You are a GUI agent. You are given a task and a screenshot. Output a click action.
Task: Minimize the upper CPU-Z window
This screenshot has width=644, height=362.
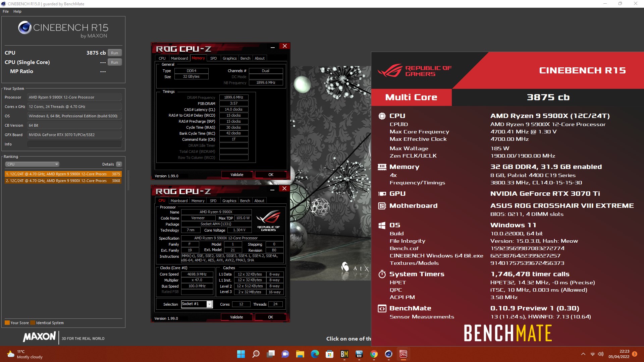click(273, 47)
